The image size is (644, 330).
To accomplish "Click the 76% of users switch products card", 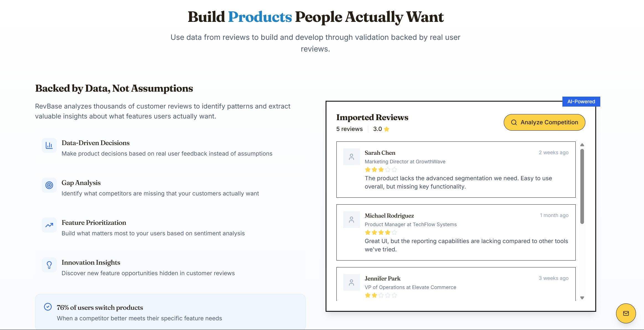I will click(x=170, y=312).
